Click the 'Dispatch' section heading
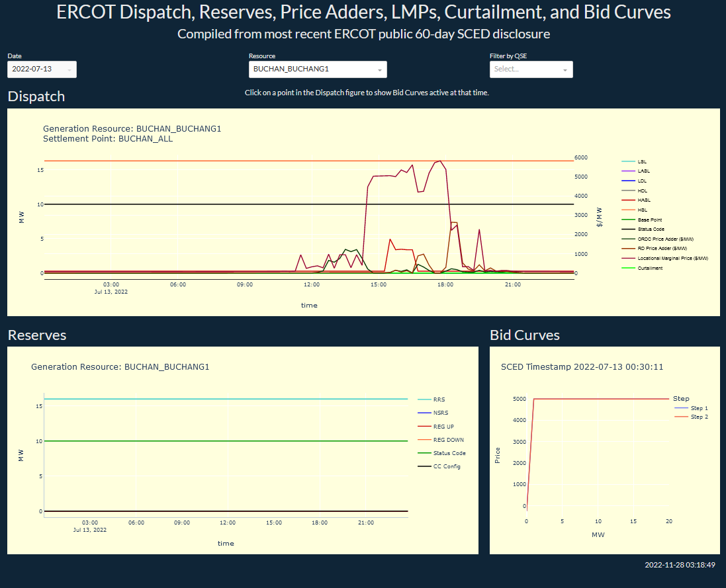 (36, 97)
